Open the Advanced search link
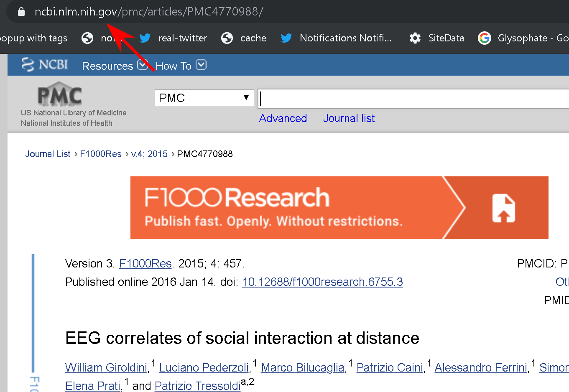The width and height of the screenshot is (569, 392). [283, 118]
